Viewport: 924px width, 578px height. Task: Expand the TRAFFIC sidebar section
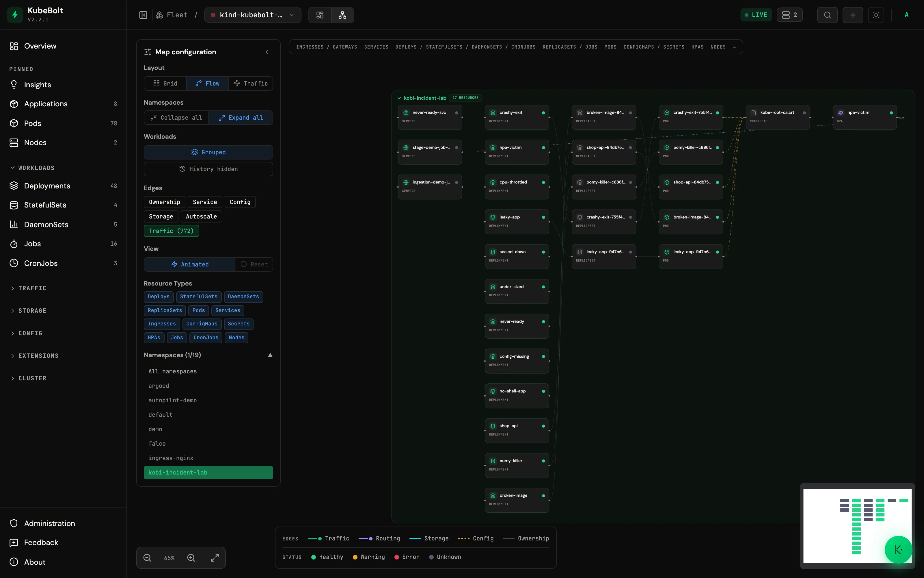tap(29, 288)
